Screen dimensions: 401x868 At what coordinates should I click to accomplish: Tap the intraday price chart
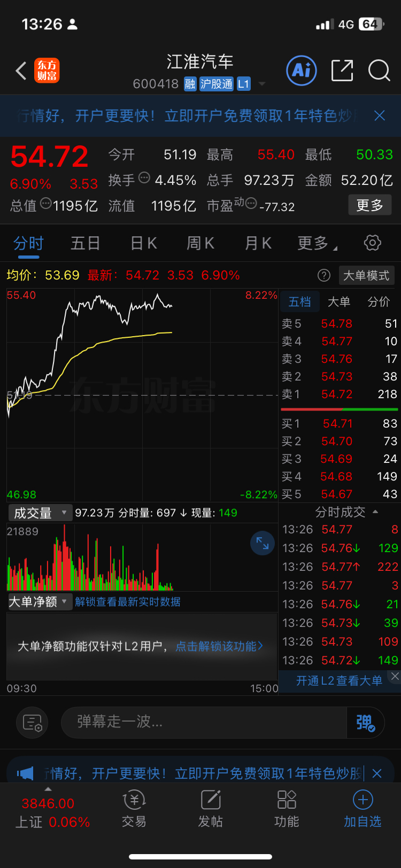[142, 394]
